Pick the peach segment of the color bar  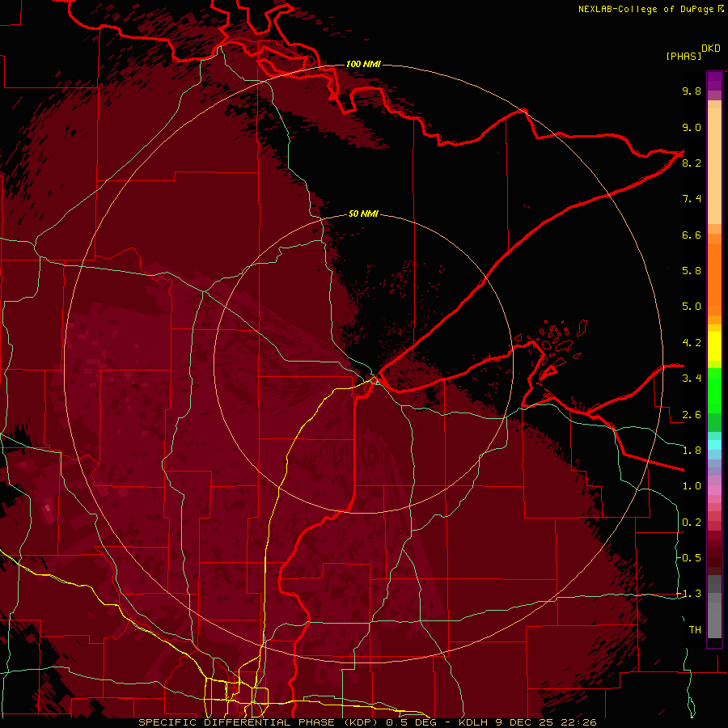[714, 163]
